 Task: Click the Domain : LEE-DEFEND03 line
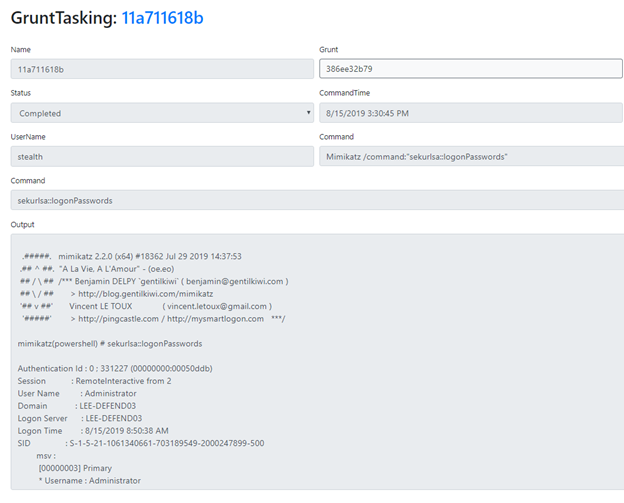click(77, 406)
